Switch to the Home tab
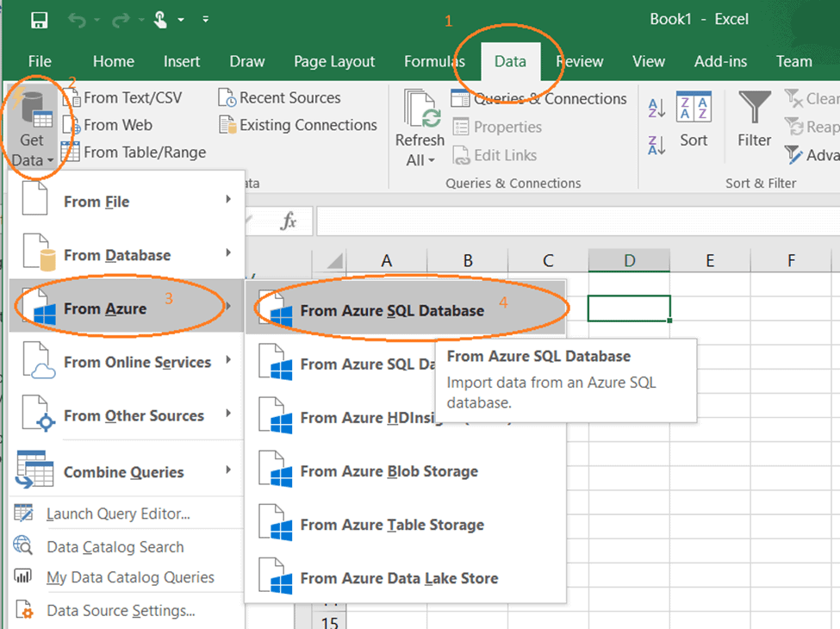Screen dimensions: 840x629 [113, 62]
